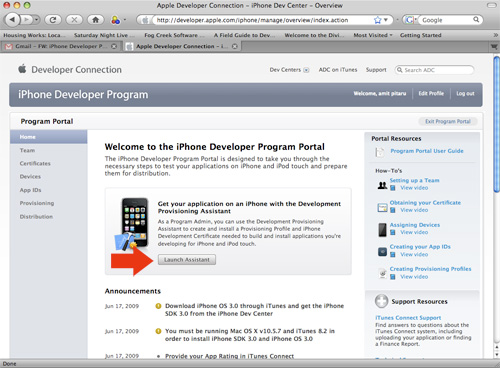Click the browser Back arrow button
The width and height of the screenshot is (500, 368).
tap(12, 20)
